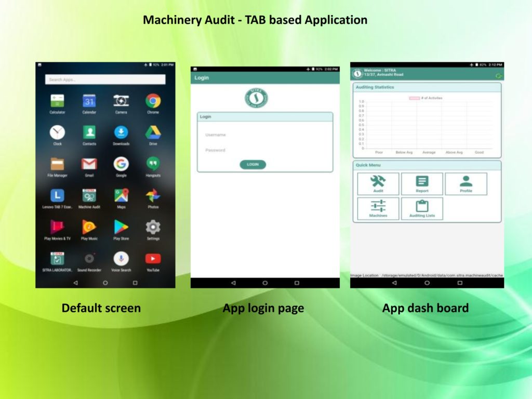Image resolution: width=532 pixels, height=399 pixels.
Task: Click the 'Auditing Statistics' panel header
Action: tap(427, 87)
